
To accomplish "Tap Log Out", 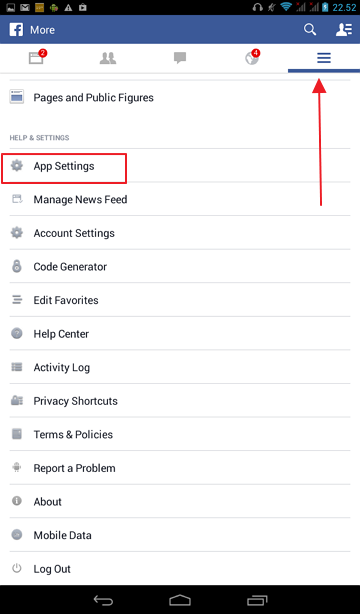I will coord(180,569).
